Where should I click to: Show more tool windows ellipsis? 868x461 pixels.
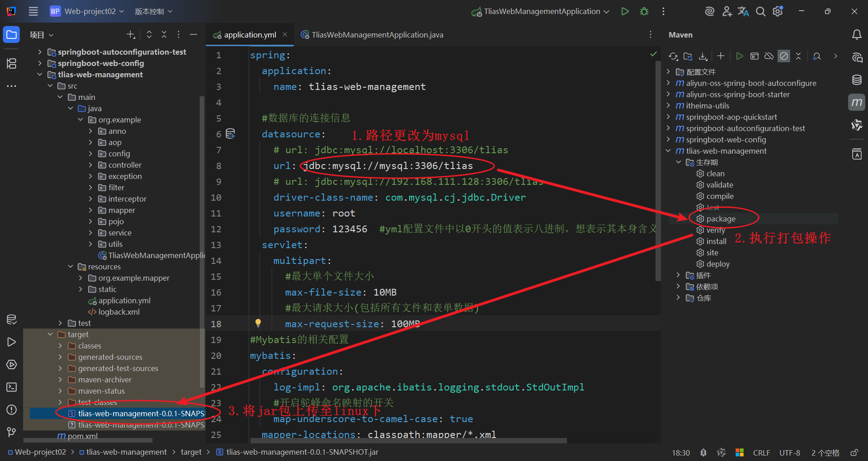[x=11, y=86]
